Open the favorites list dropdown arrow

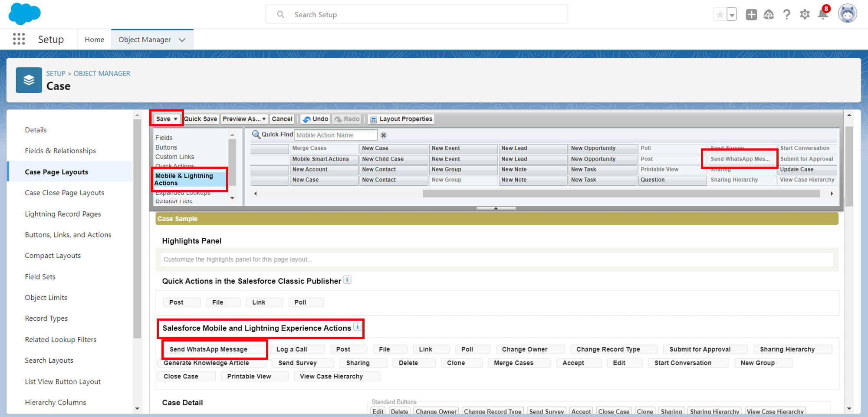tap(732, 15)
